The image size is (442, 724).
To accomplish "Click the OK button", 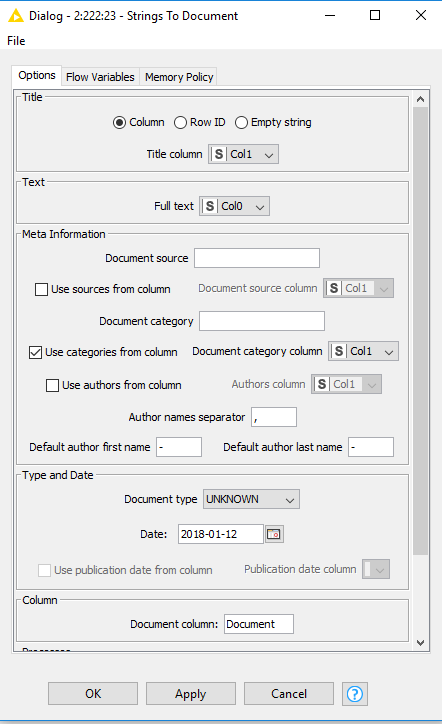I will (x=93, y=694).
